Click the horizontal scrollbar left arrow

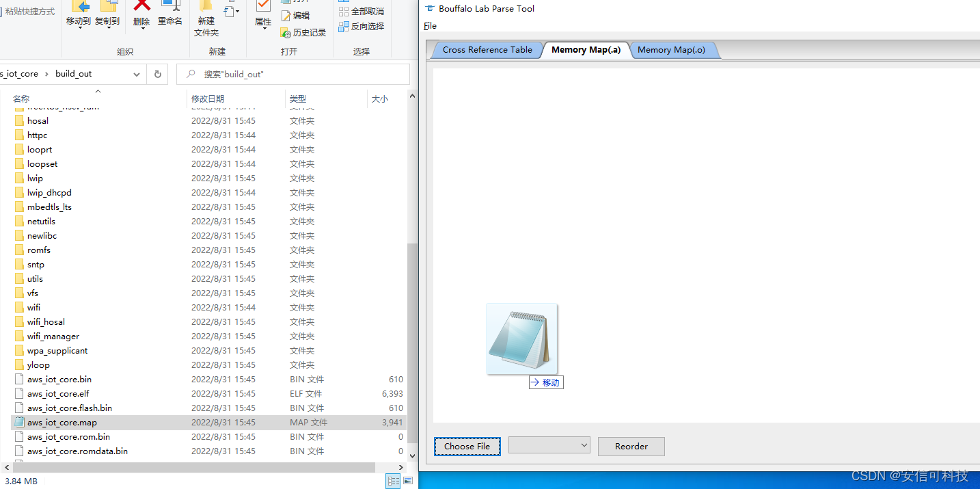[x=6, y=468]
